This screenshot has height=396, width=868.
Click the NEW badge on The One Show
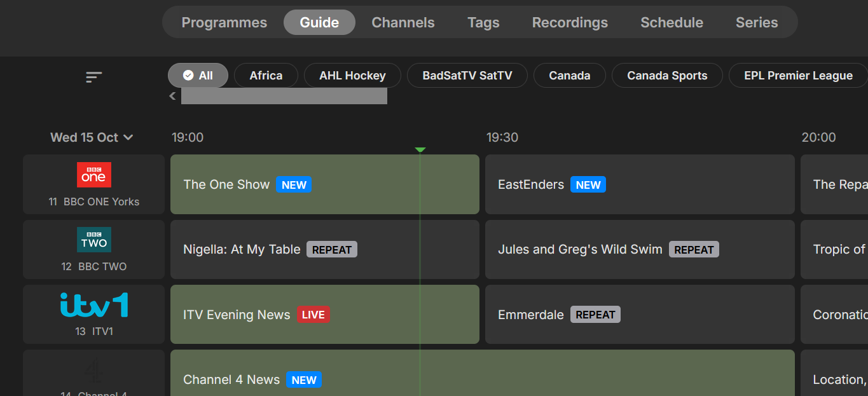294,184
